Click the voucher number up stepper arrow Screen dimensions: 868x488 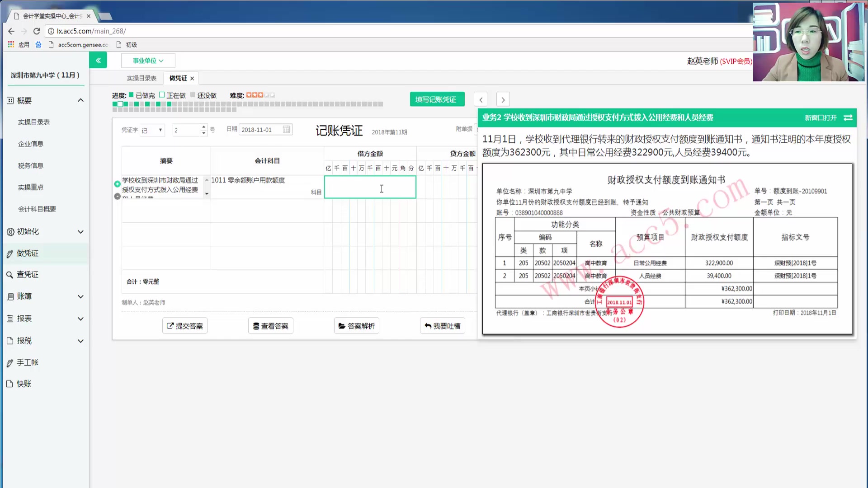(203, 127)
